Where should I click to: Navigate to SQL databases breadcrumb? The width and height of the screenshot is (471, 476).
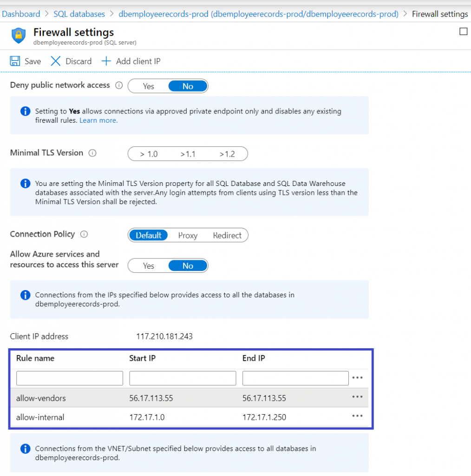79,14
